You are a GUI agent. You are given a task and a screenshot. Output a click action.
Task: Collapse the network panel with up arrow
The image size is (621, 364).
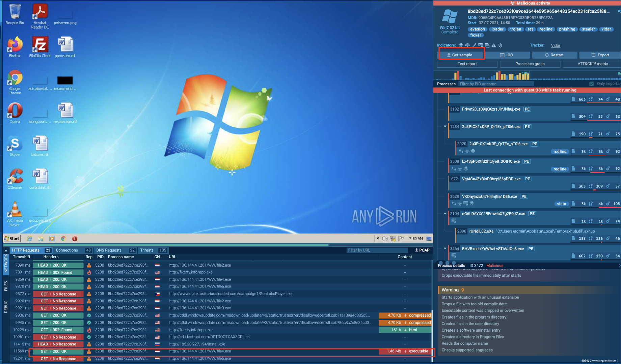pos(6,250)
